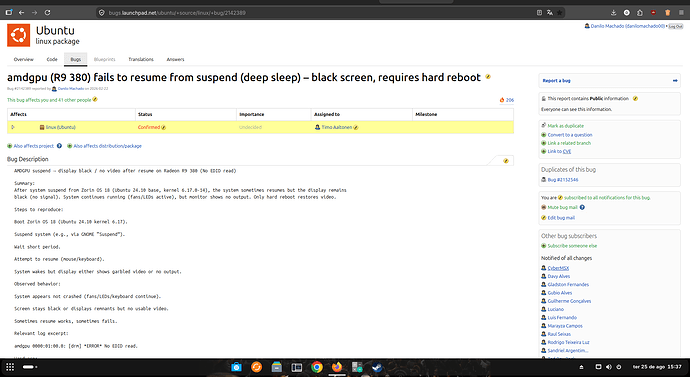Switch to the Overview tab

click(x=23, y=59)
